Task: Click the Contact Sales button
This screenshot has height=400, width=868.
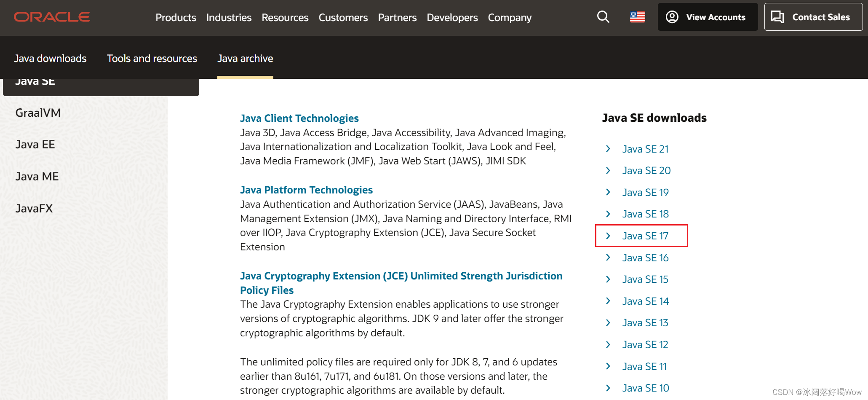Action: click(813, 17)
